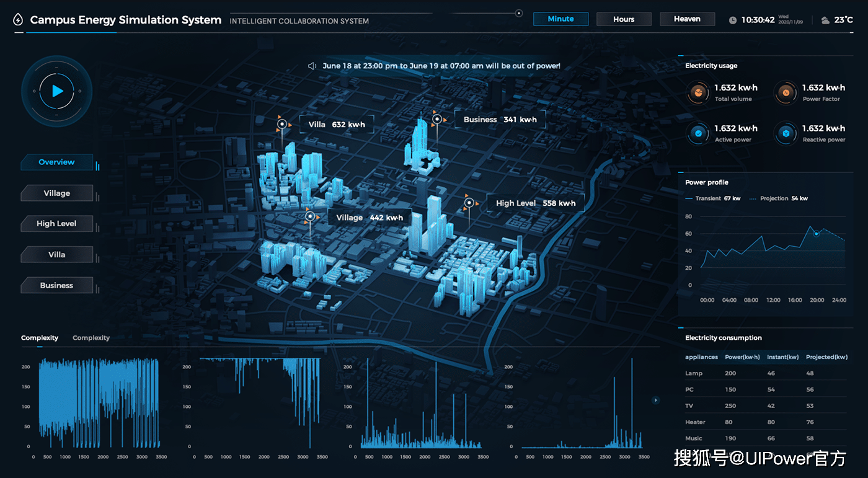Start the simulation with the play button
Image resolution: width=868 pixels, height=478 pixels.
click(x=57, y=91)
